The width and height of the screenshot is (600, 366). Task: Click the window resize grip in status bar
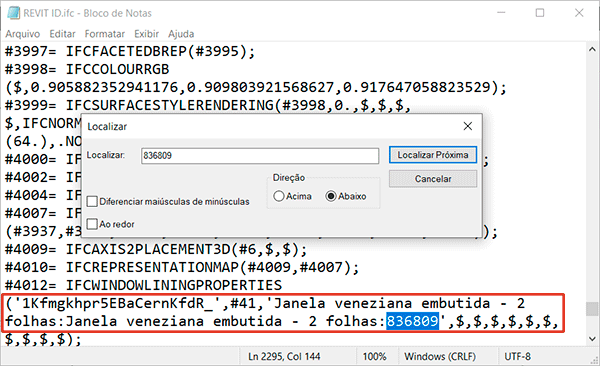(594, 360)
